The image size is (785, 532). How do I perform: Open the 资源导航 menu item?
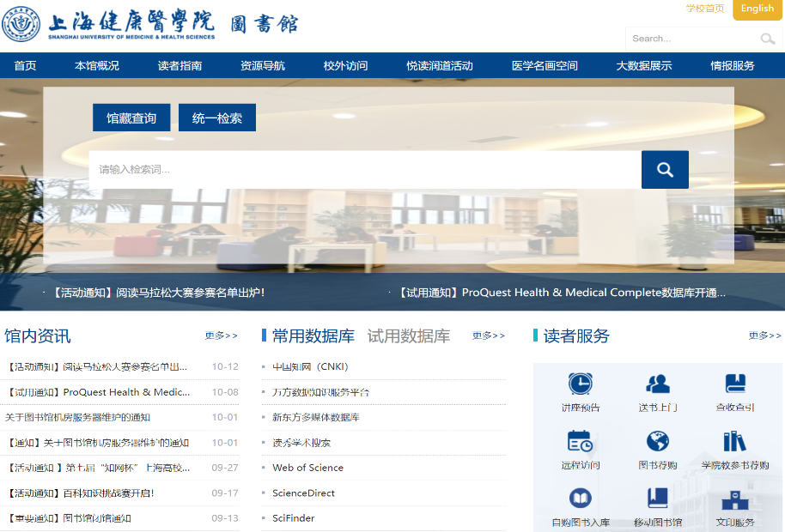[x=263, y=66]
